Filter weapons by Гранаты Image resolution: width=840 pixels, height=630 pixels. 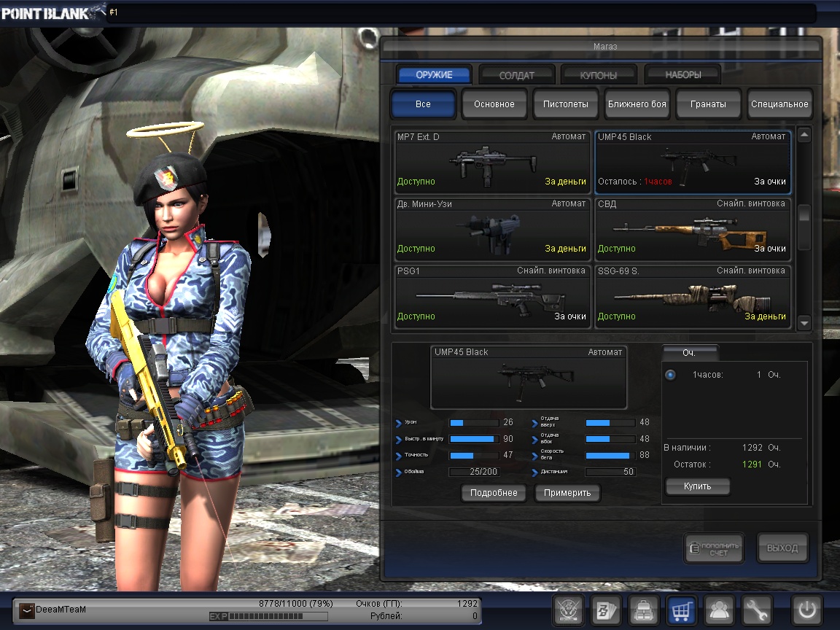pyautogui.click(x=708, y=104)
